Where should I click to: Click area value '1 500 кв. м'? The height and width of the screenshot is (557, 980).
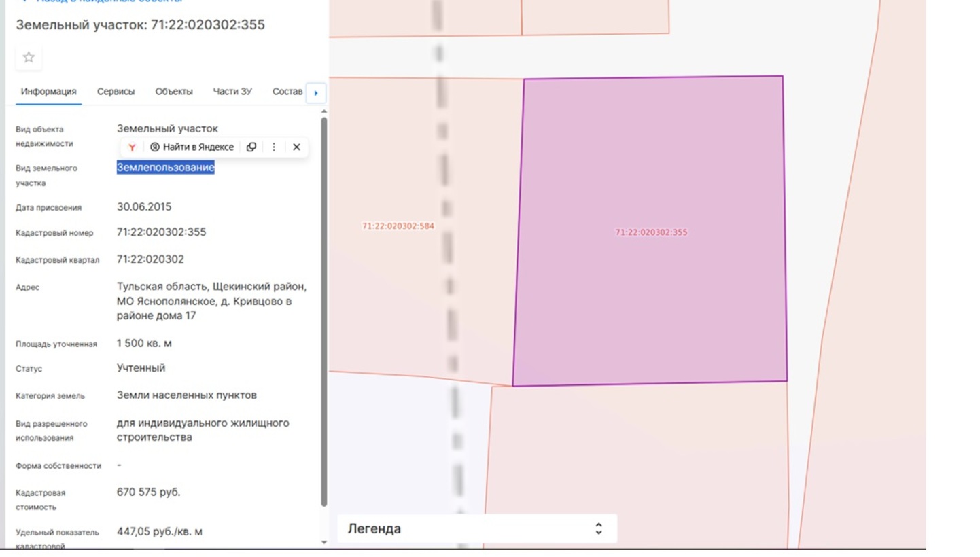pos(144,344)
